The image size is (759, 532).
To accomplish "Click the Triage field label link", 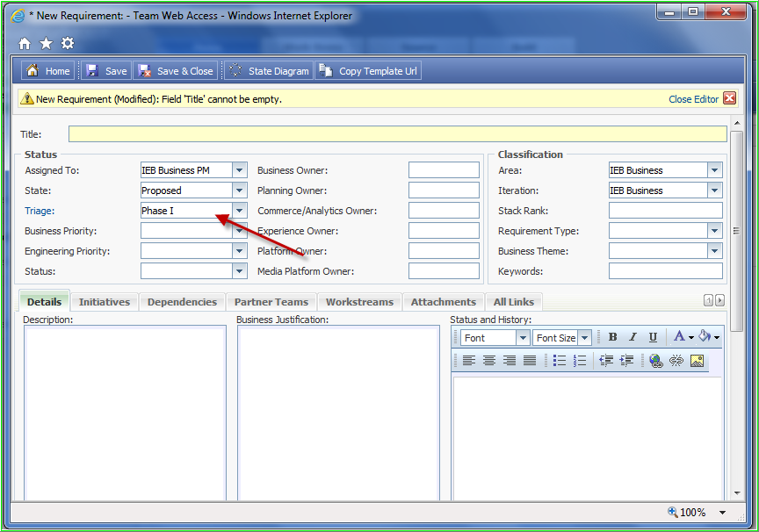I will (x=40, y=211).
